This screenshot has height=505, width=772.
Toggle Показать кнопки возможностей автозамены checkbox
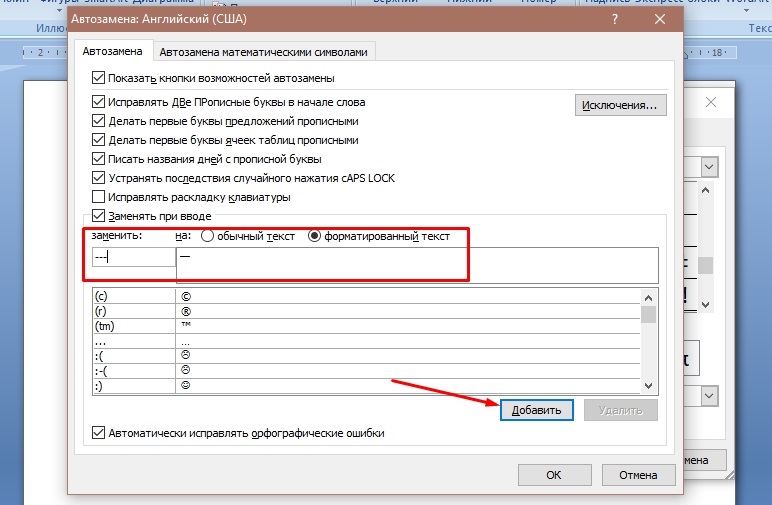[x=98, y=78]
